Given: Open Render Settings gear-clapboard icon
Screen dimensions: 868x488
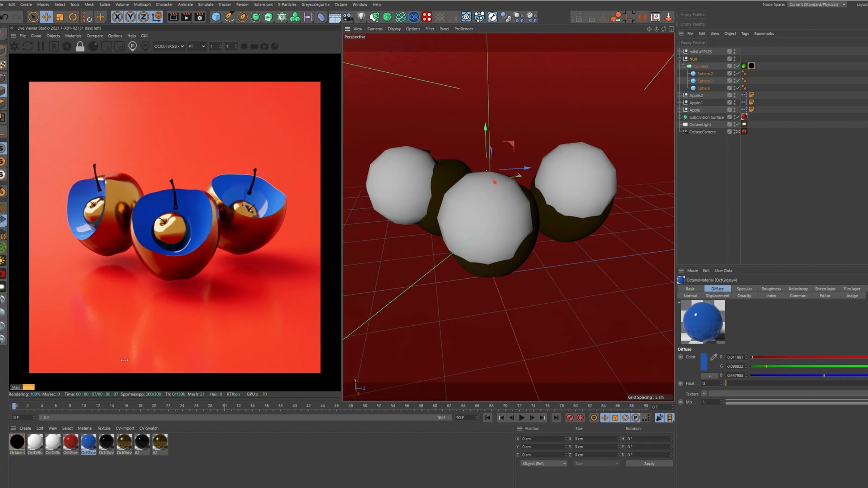Looking at the screenshot, I should coord(200,17).
